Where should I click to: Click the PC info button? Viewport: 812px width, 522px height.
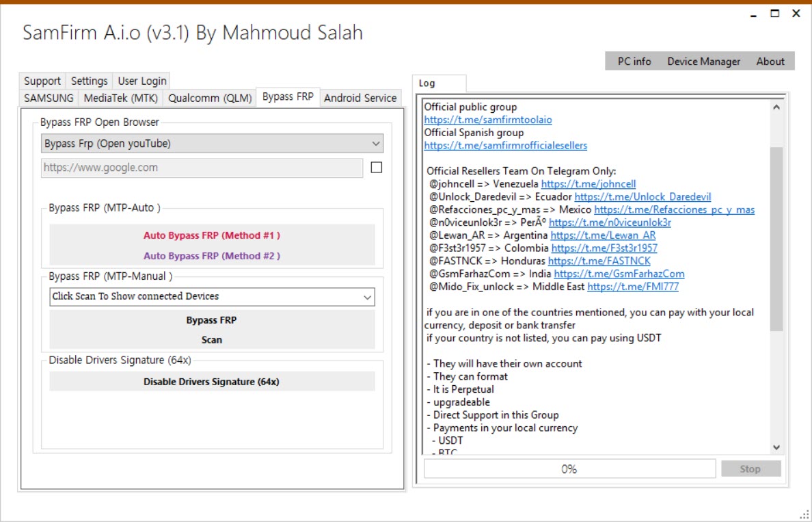click(x=634, y=61)
